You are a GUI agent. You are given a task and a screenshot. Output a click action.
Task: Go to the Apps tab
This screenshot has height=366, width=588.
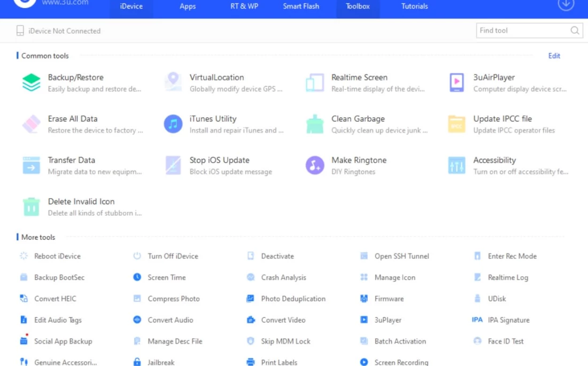pos(188,6)
